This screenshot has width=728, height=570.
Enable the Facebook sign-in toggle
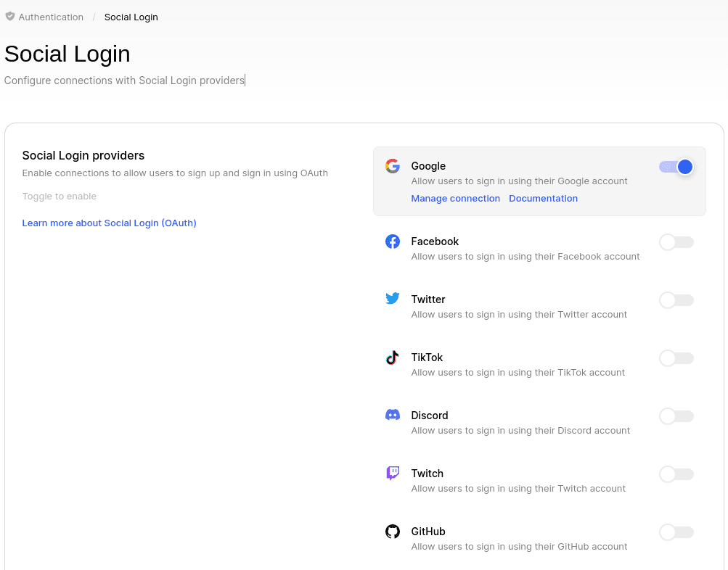[676, 242]
